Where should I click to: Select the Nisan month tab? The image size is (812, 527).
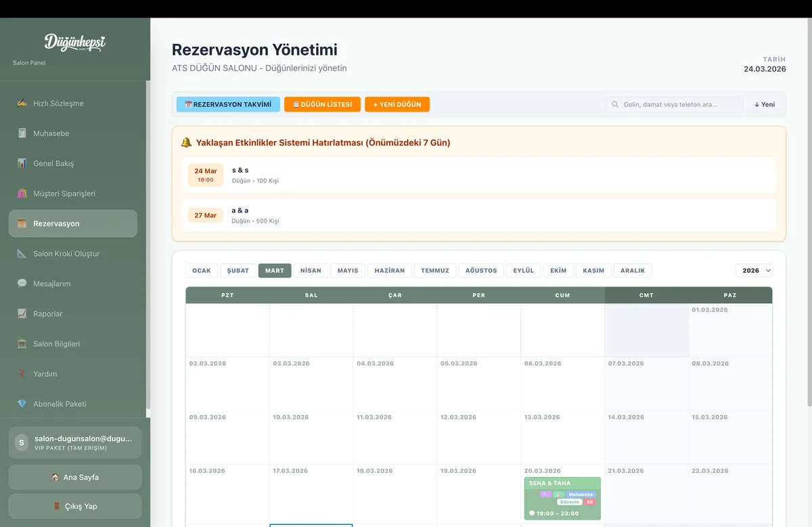pyautogui.click(x=311, y=271)
